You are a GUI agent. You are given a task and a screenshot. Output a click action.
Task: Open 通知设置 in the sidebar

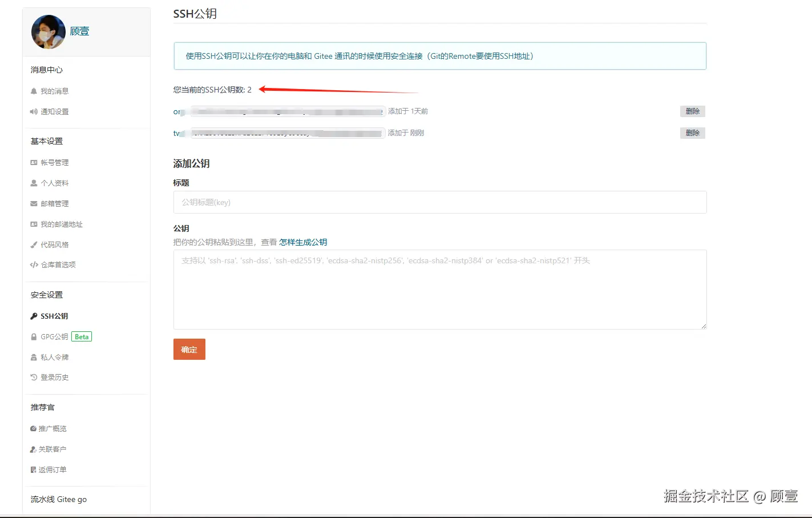click(54, 112)
